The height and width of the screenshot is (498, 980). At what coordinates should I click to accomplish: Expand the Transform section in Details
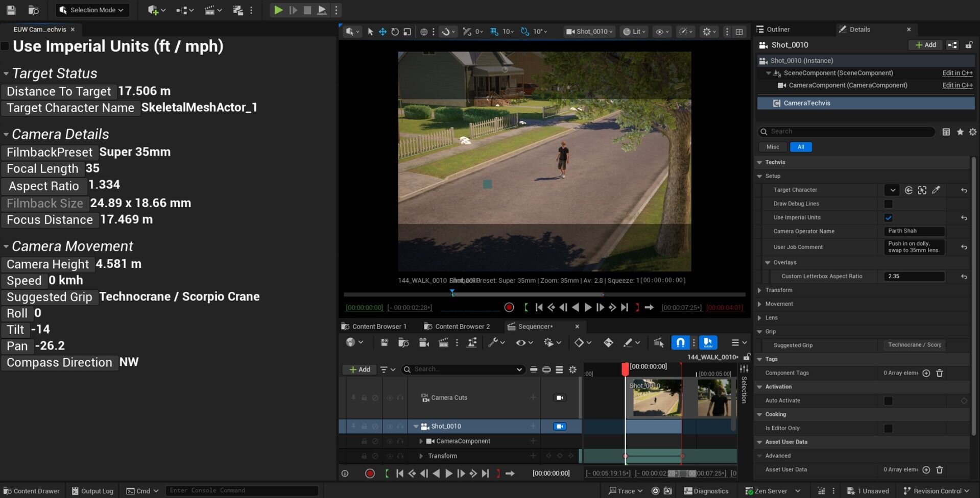760,290
